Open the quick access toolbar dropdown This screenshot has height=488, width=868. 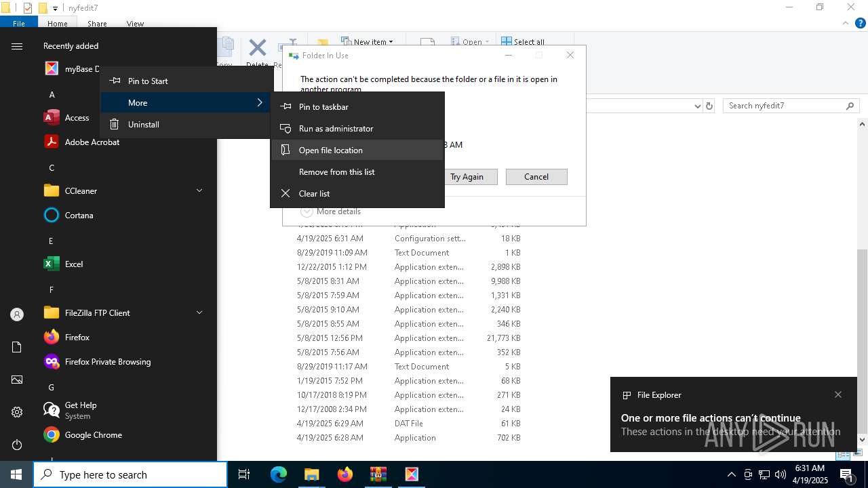pos(55,8)
